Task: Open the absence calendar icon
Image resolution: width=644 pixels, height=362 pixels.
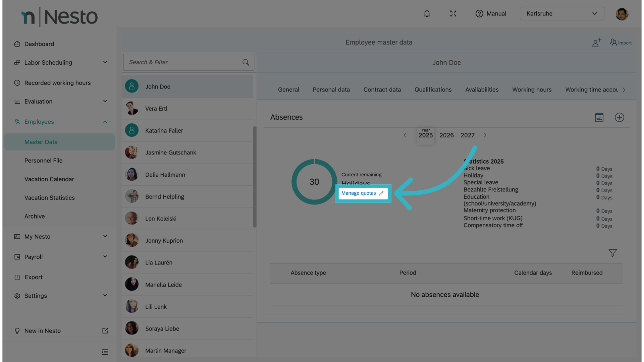Action: pos(599,117)
